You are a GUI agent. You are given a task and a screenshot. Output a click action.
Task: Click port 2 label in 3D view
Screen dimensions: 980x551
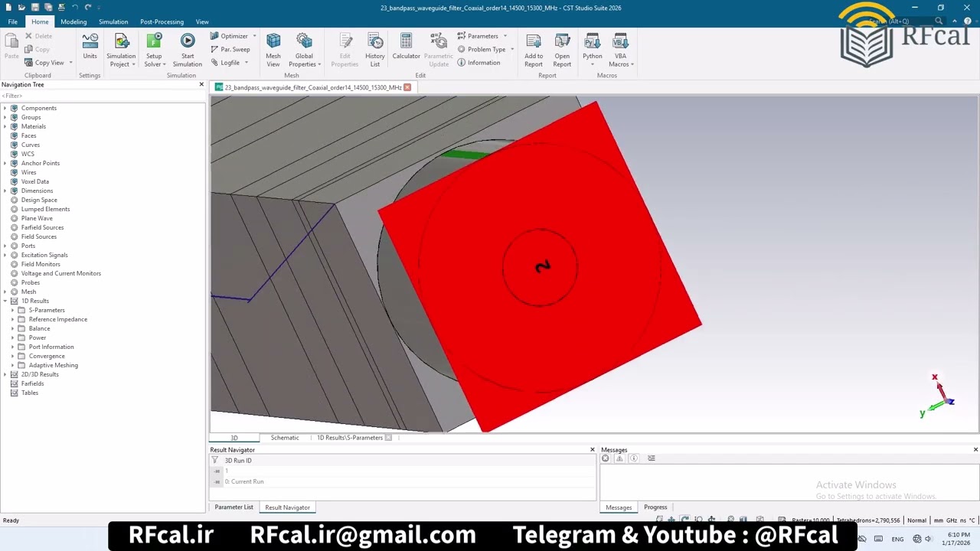[542, 266]
